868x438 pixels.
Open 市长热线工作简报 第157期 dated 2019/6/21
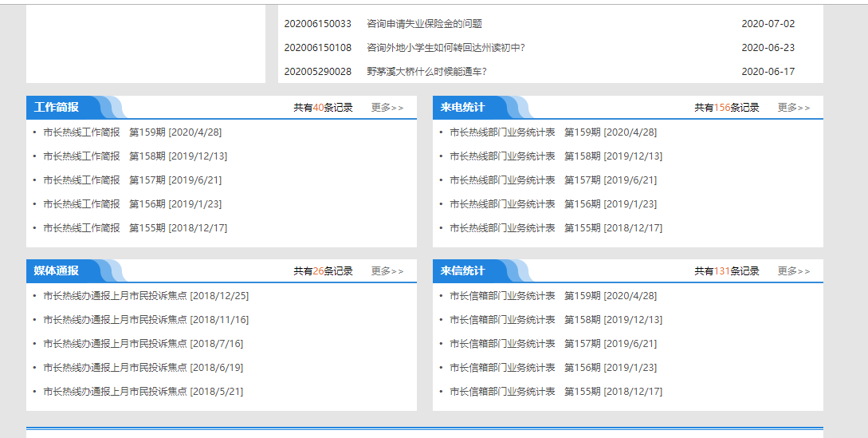[132, 180]
